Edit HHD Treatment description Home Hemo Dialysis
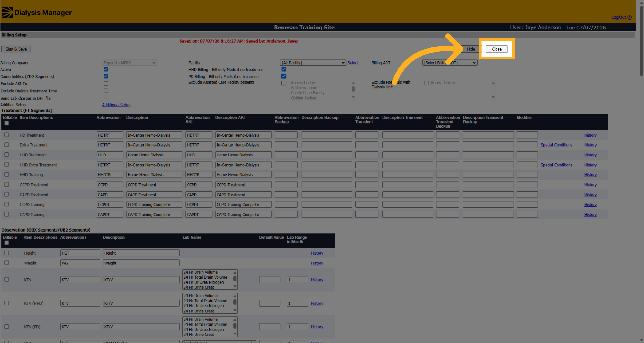This screenshot has height=343, width=644. tap(154, 155)
